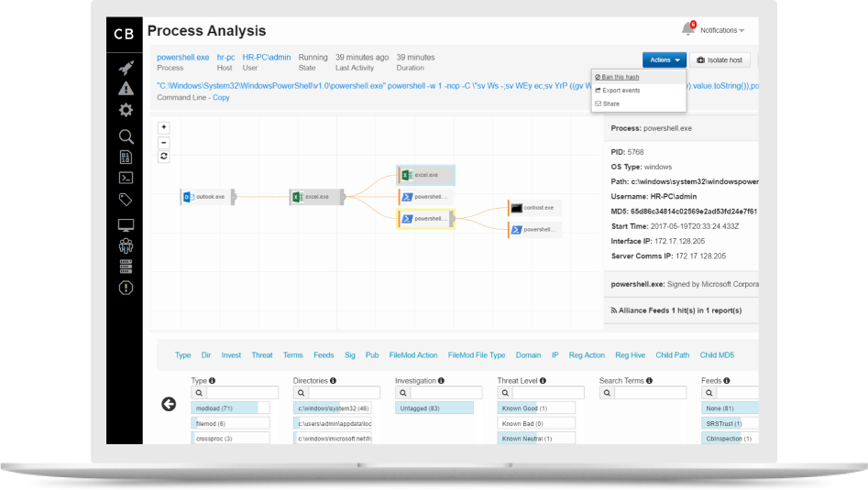Click the info icon next to Search Terms
The height and width of the screenshot is (490, 868).
pos(649,380)
